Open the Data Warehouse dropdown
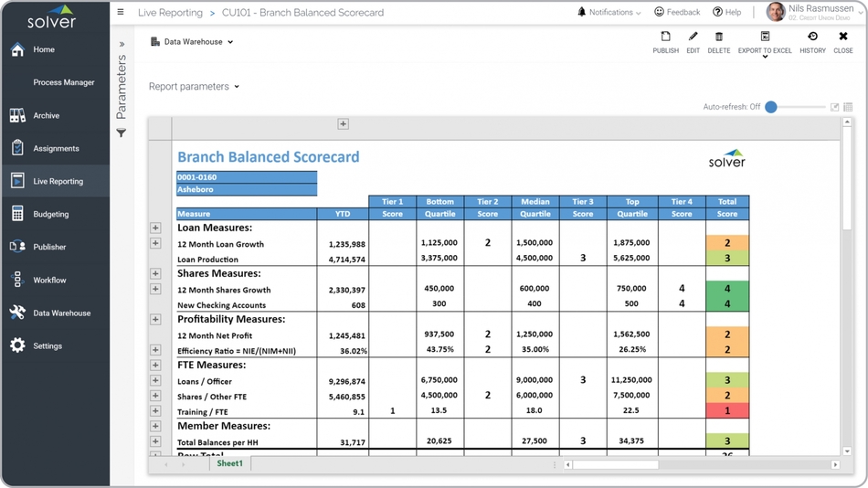 (193, 42)
